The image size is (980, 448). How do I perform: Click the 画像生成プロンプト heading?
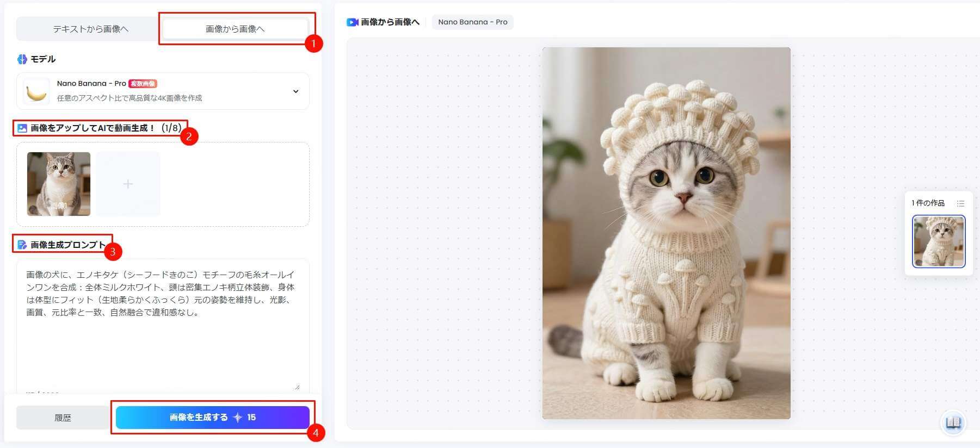click(x=67, y=245)
